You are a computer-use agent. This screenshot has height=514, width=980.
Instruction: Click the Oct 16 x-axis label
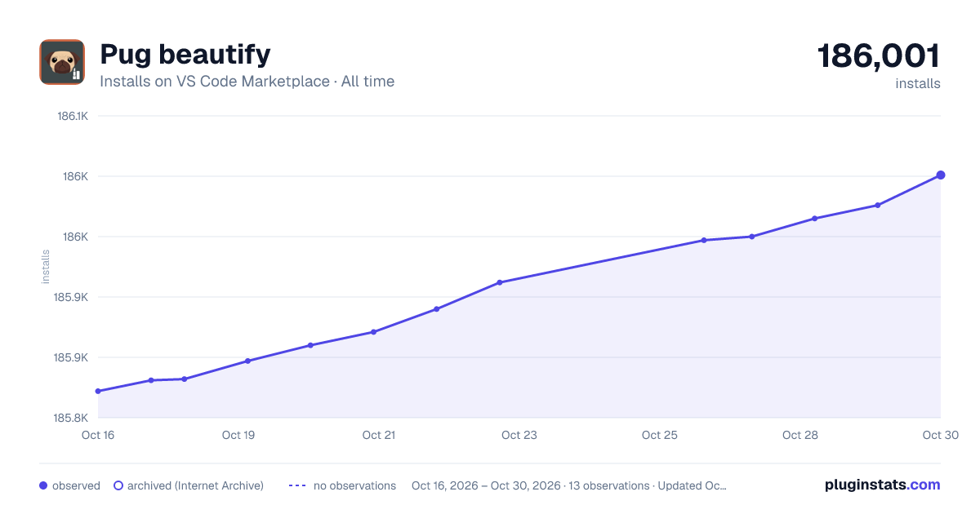click(x=98, y=435)
